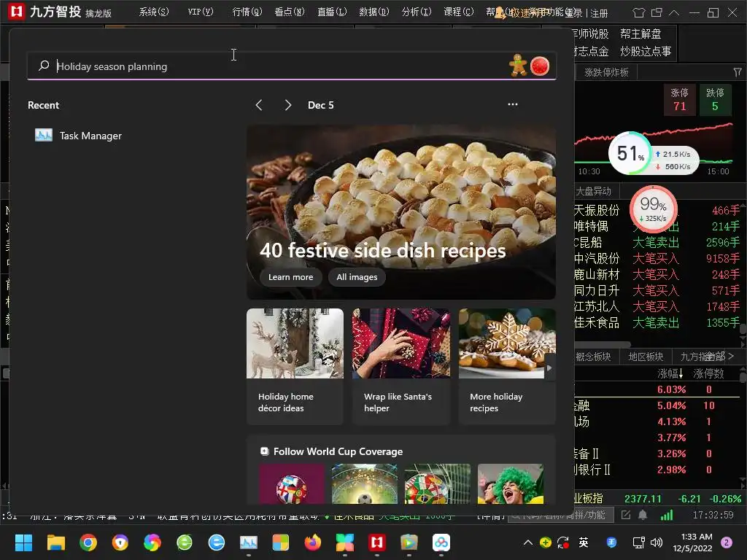Switch to the 概念板块 tab
Viewport: 747px width, 560px height.
[594, 356]
